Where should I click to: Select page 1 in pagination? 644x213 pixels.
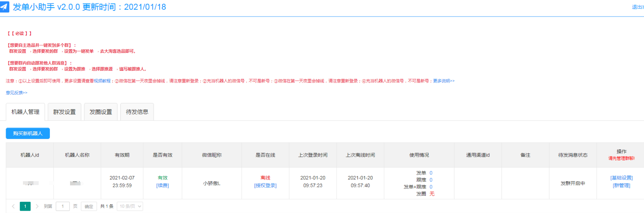coord(25,206)
